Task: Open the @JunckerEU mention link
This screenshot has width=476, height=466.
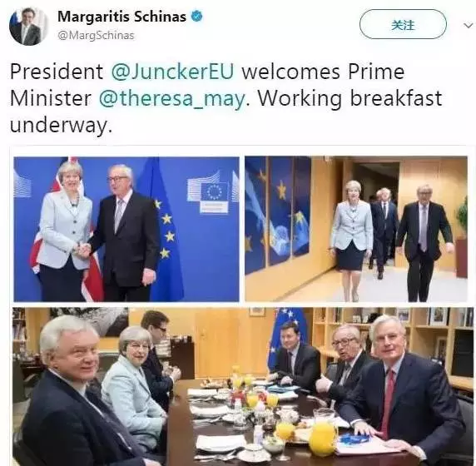Action: point(173,72)
